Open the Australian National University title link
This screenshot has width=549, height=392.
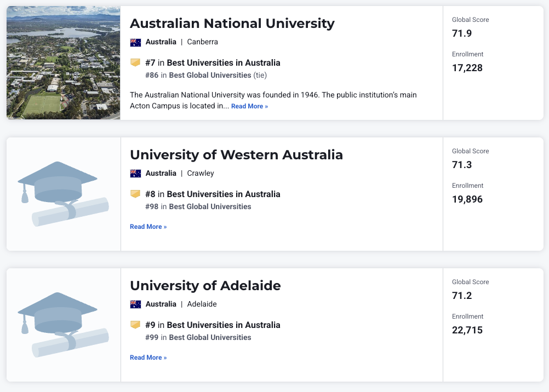pyautogui.click(x=232, y=24)
